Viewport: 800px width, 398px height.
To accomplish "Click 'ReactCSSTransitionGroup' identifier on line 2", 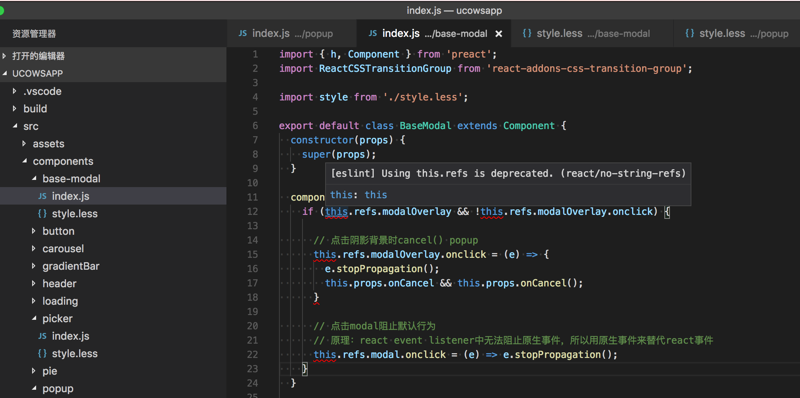I will (385, 68).
